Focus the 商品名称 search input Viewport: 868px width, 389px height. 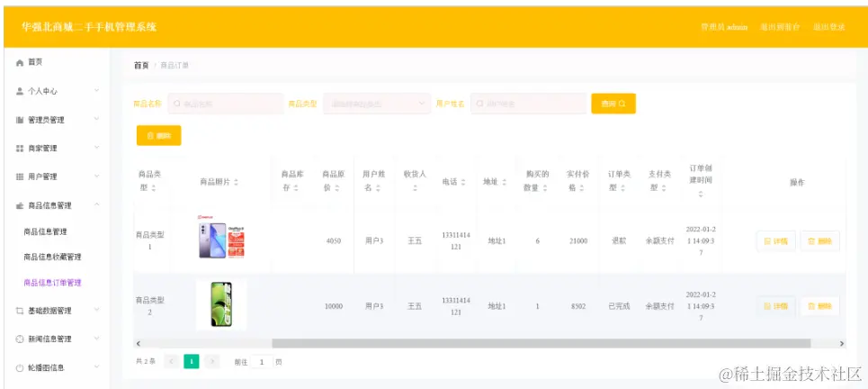coord(226,104)
